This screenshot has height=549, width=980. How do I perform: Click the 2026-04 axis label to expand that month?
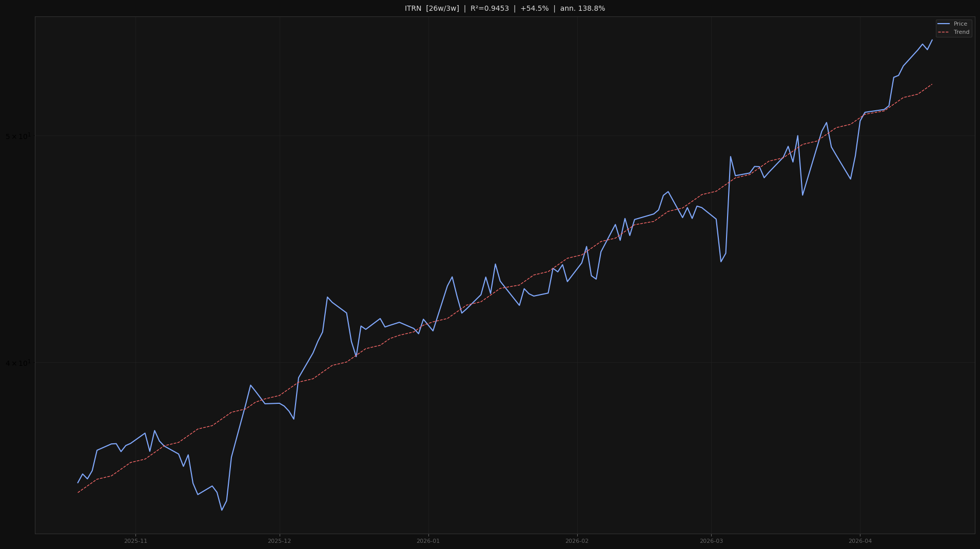860,540
